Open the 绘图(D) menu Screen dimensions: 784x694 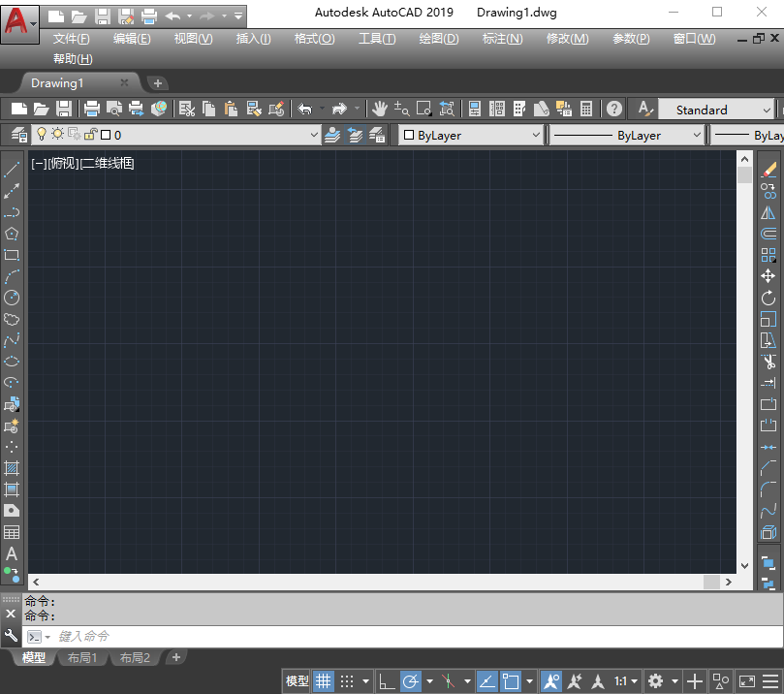tap(438, 39)
